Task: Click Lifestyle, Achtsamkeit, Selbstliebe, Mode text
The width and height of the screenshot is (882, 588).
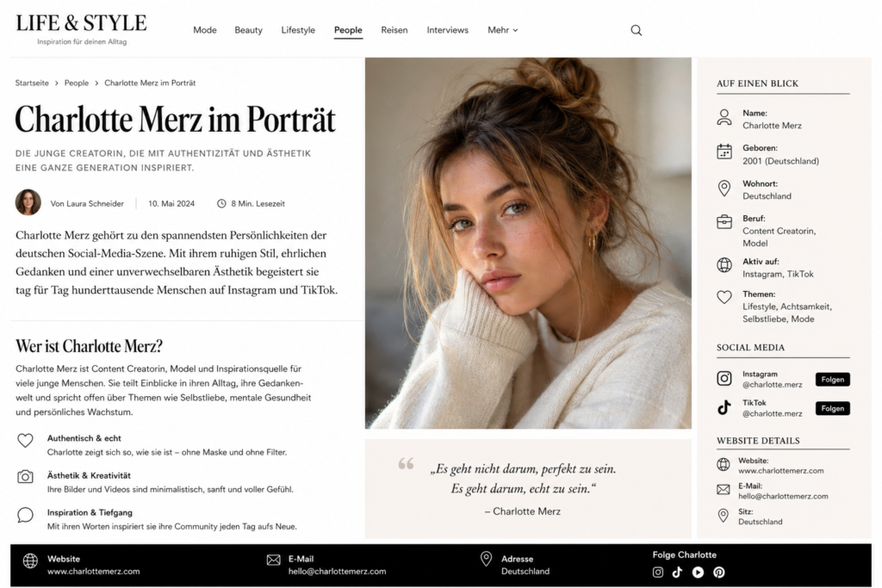Action: (x=786, y=313)
